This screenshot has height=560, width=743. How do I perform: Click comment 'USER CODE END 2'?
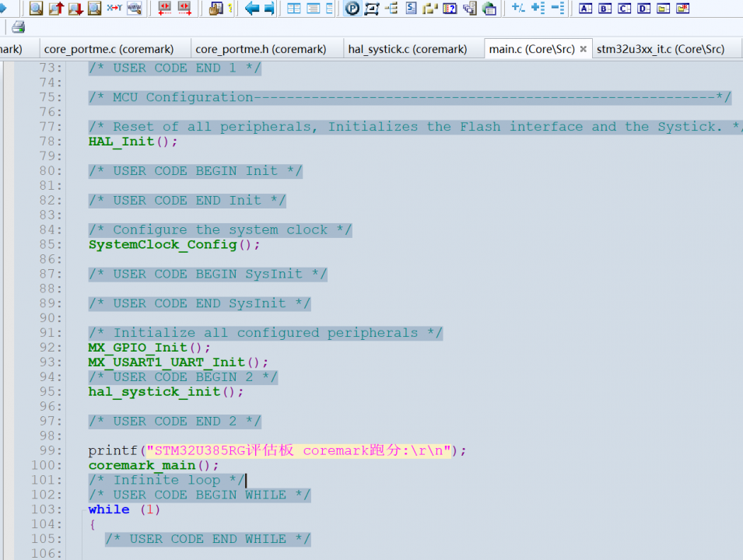pos(175,422)
